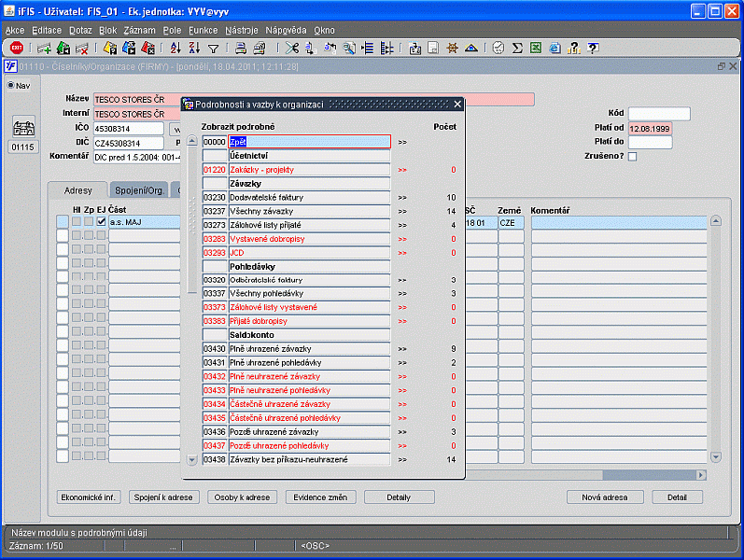The height and width of the screenshot is (560, 744).
Task: Click the Evidence změn button
Action: click(x=320, y=497)
